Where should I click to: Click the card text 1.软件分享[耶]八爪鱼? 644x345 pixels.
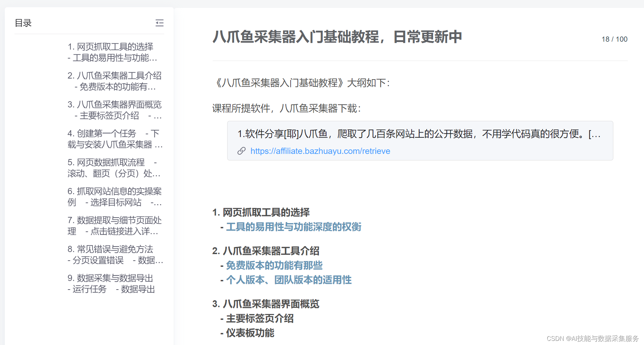(419, 134)
